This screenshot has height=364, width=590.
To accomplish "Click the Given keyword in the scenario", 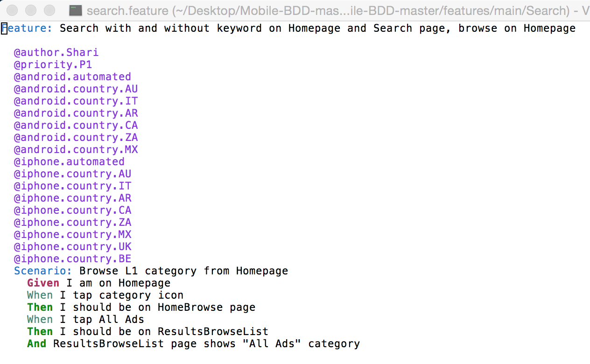I will tap(43, 283).
